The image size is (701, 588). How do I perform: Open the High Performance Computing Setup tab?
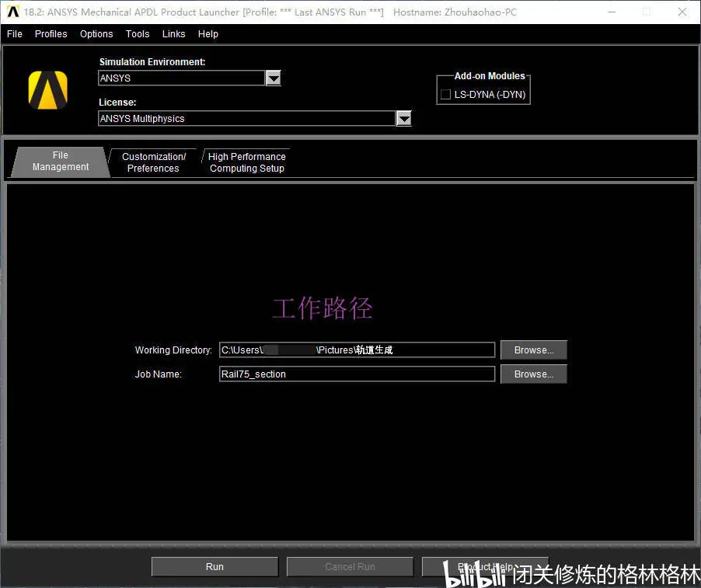pyautogui.click(x=247, y=162)
